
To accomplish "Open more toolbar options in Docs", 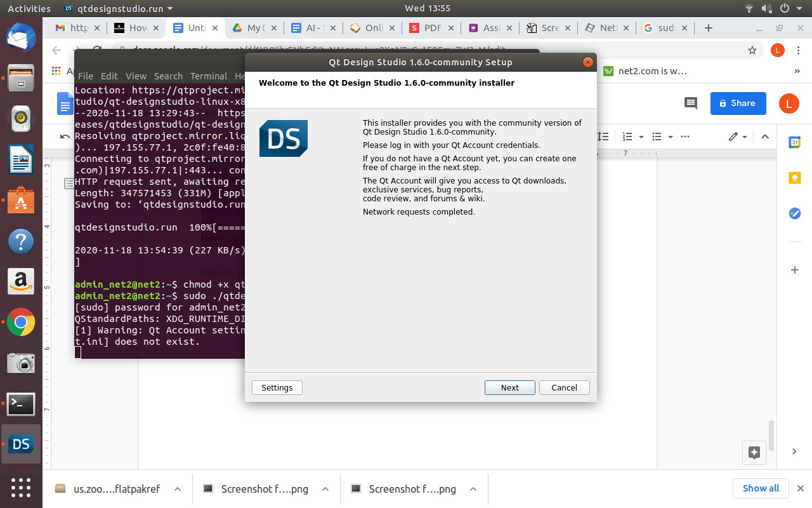I will 685,137.
